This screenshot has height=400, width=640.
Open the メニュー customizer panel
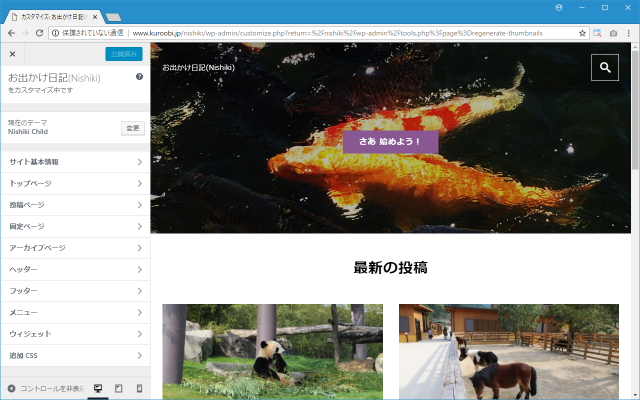(75, 312)
